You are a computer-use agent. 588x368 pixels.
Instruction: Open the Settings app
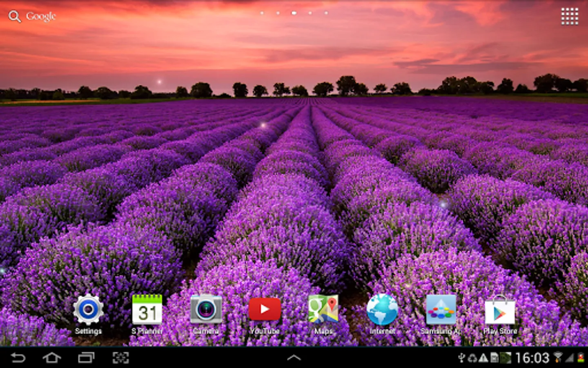88,310
